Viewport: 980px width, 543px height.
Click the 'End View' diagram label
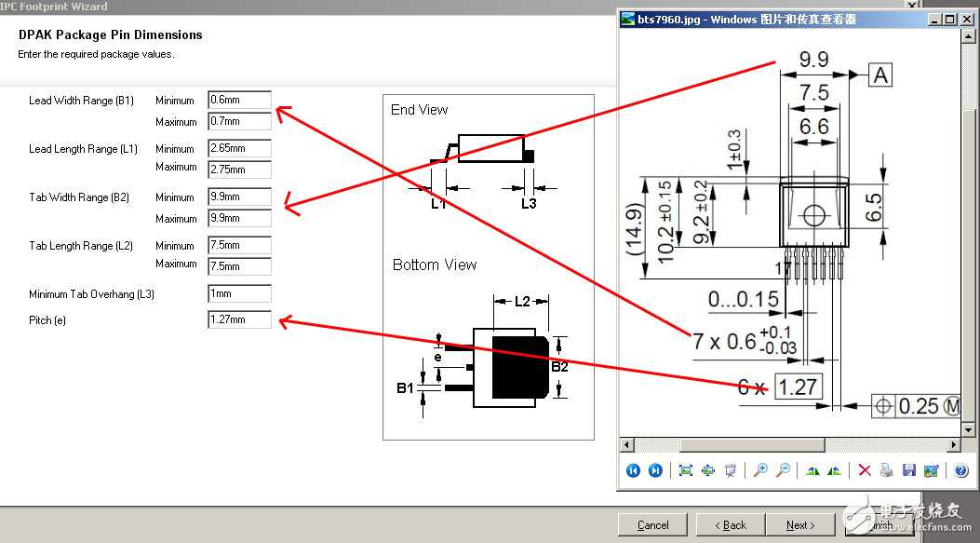click(420, 110)
